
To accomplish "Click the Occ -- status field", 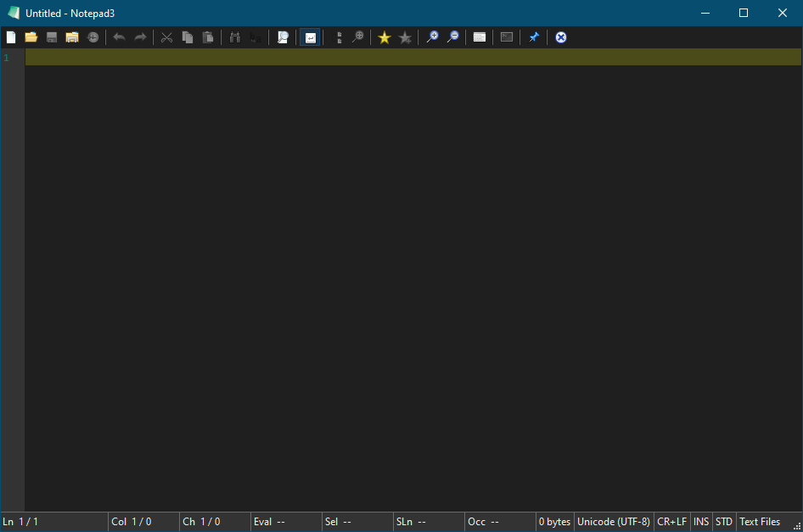I will pyautogui.click(x=500, y=522).
